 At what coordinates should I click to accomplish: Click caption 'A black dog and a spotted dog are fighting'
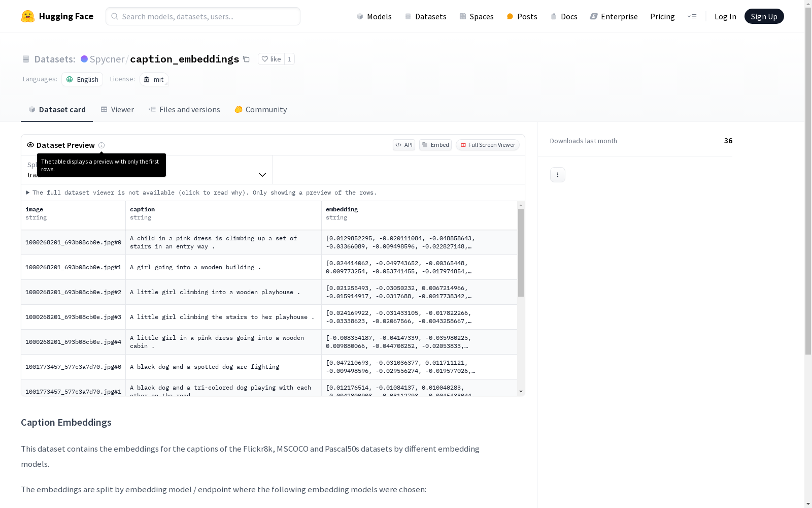tap(224, 367)
